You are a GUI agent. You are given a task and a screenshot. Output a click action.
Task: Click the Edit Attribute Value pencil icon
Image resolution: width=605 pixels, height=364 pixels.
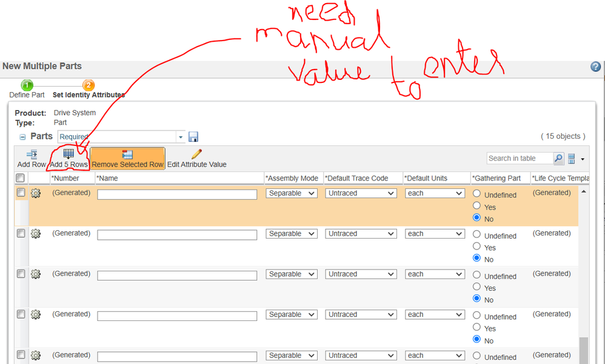click(x=196, y=154)
